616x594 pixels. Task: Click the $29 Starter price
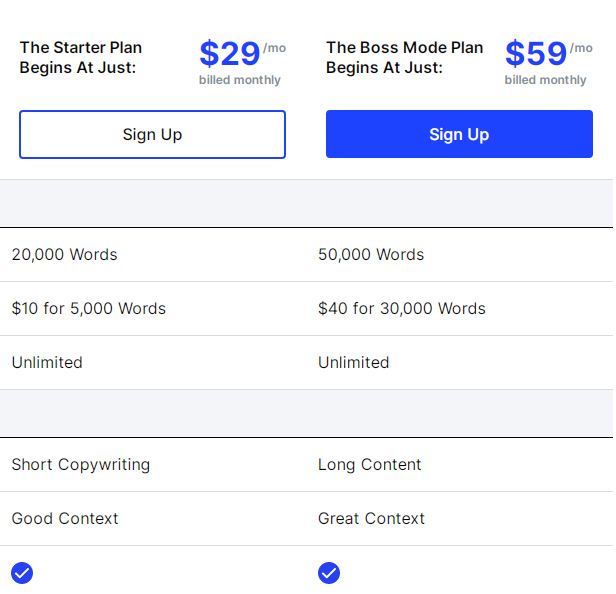(x=230, y=53)
